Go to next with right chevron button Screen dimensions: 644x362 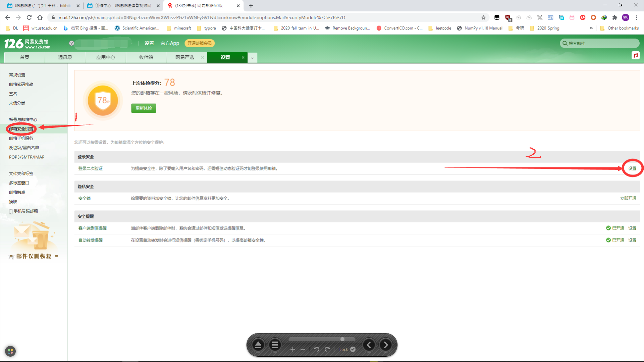[386, 345]
